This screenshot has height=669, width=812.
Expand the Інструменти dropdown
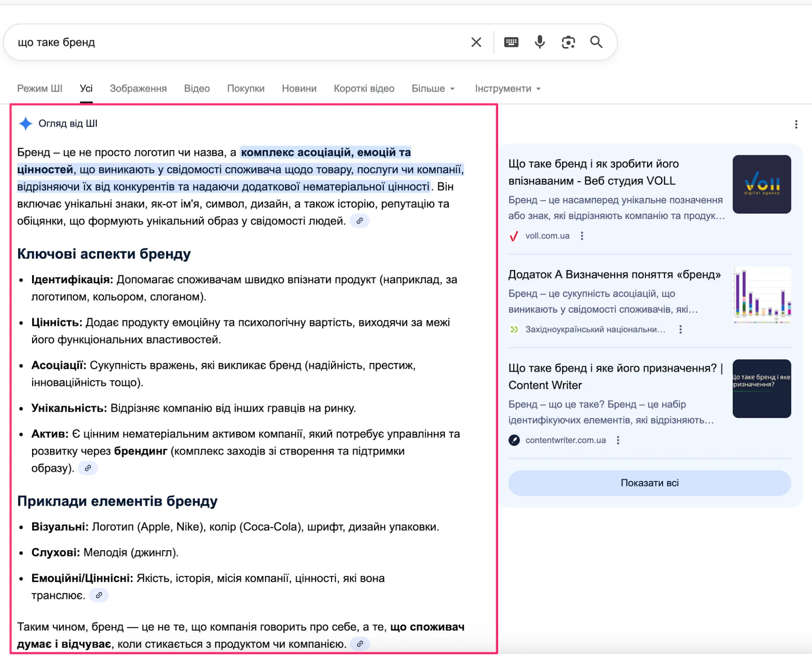(x=507, y=88)
